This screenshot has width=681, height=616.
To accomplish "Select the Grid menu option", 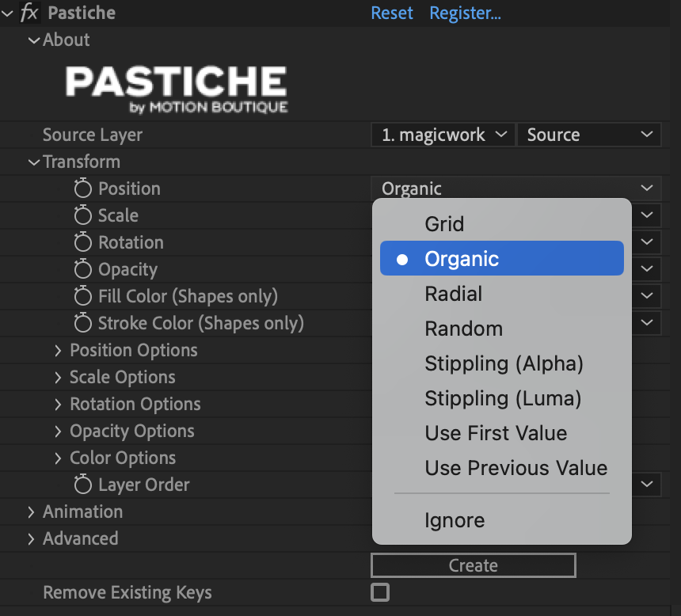I will coord(444,224).
